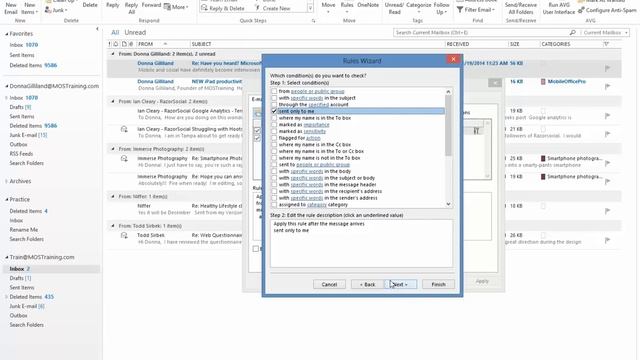Screen dimensions: 640x360
Task: Click Send/Receive All Folders
Action: click(x=521, y=7)
